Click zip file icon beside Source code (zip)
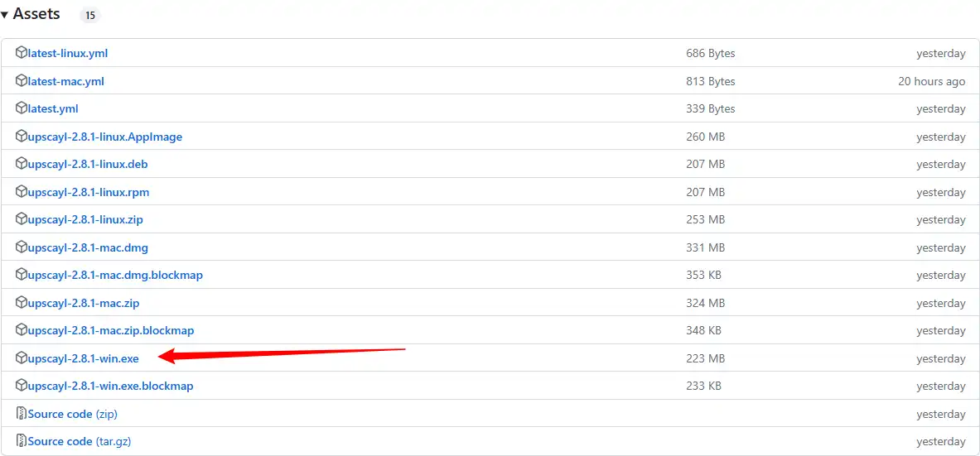This screenshot has height=456, width=980. click(22, 414)
